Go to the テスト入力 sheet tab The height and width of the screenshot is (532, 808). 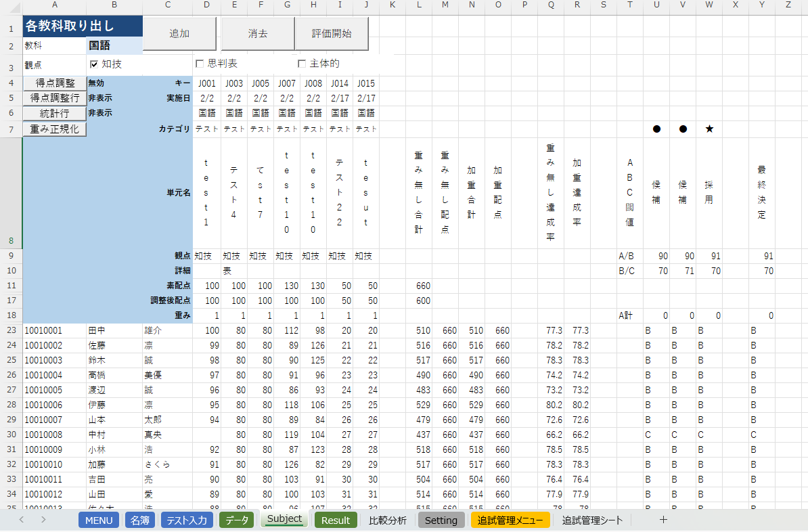(187, 520)
